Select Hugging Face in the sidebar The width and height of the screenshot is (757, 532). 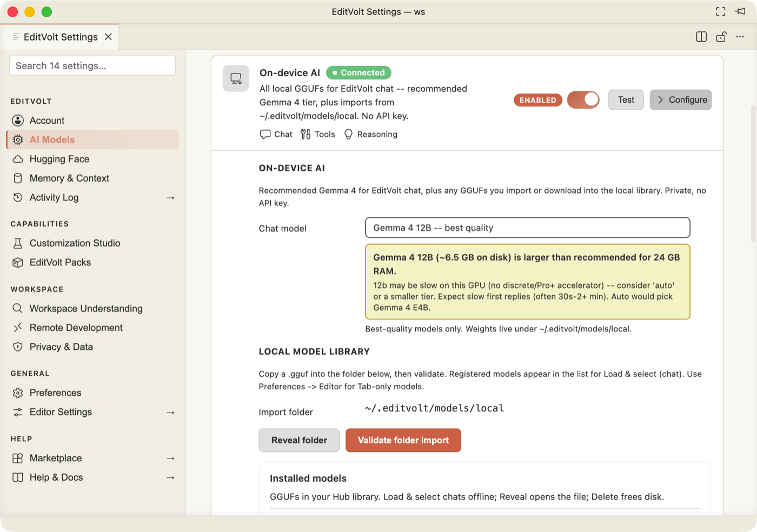(x=92, y=159)
